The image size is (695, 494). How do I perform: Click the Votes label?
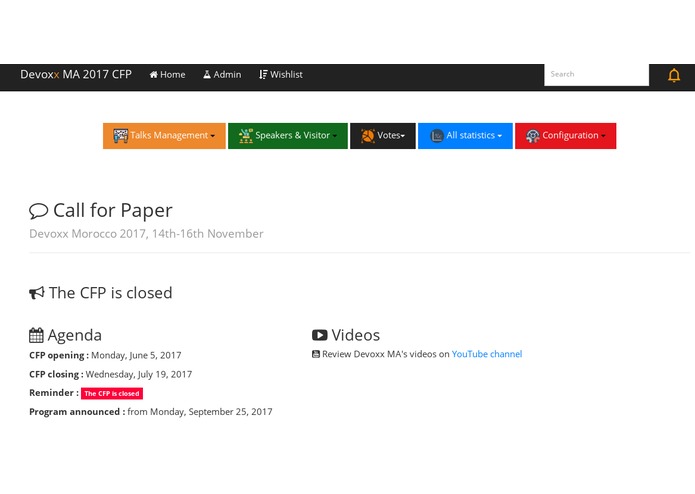tap(389, 135)
